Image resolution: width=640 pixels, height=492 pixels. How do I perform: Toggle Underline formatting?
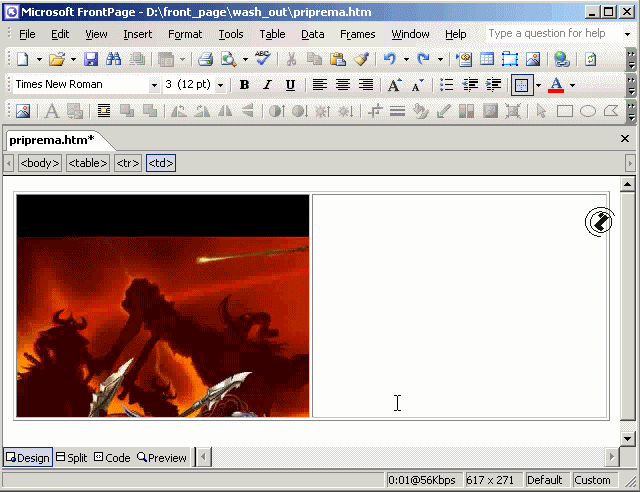pyautogui.click(x=290, y=85)
